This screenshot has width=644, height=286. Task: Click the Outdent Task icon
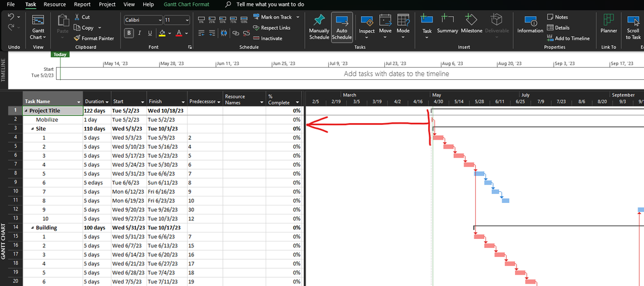[201, 33]
